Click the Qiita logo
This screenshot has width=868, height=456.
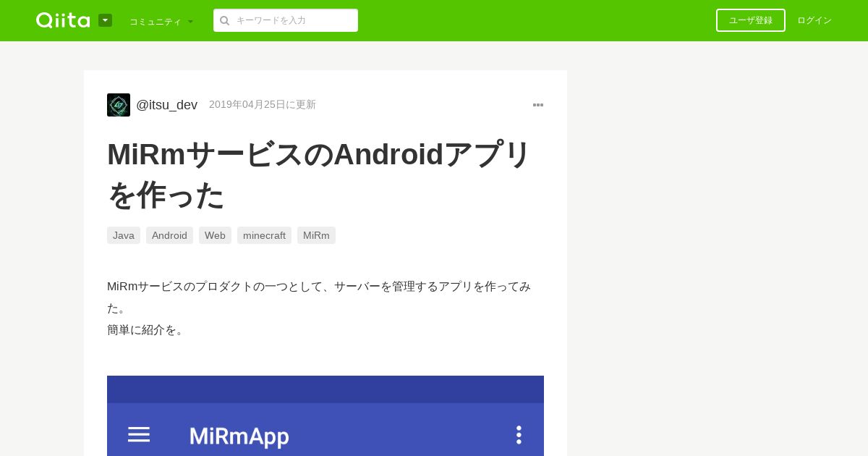click(x=63, y=20)
